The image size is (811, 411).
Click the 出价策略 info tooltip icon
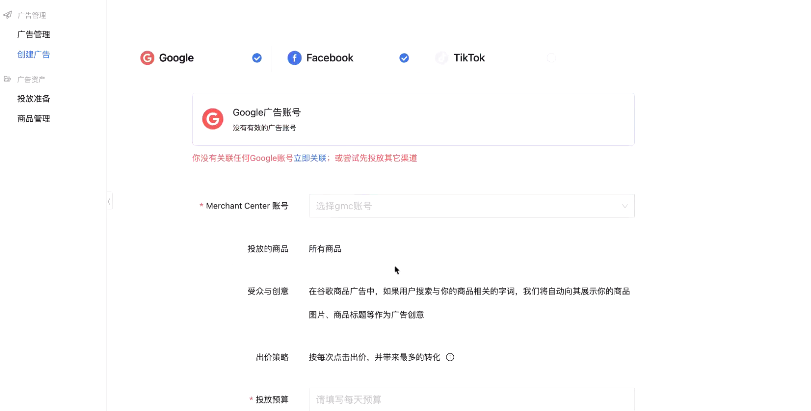[450, 357]
